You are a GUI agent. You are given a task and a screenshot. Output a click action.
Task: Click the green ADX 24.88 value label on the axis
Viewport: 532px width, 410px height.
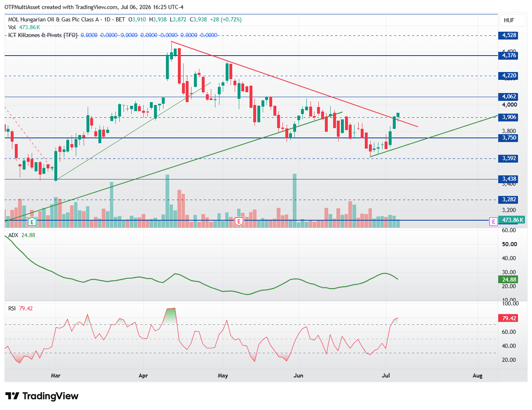coord(509,280)
